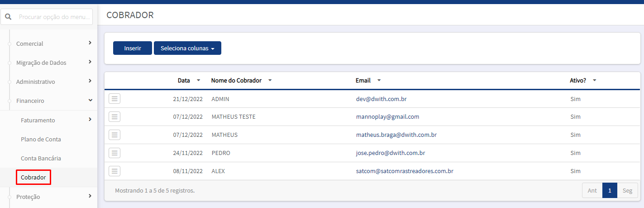Collapse the Financeiro menu chevron

90,100
